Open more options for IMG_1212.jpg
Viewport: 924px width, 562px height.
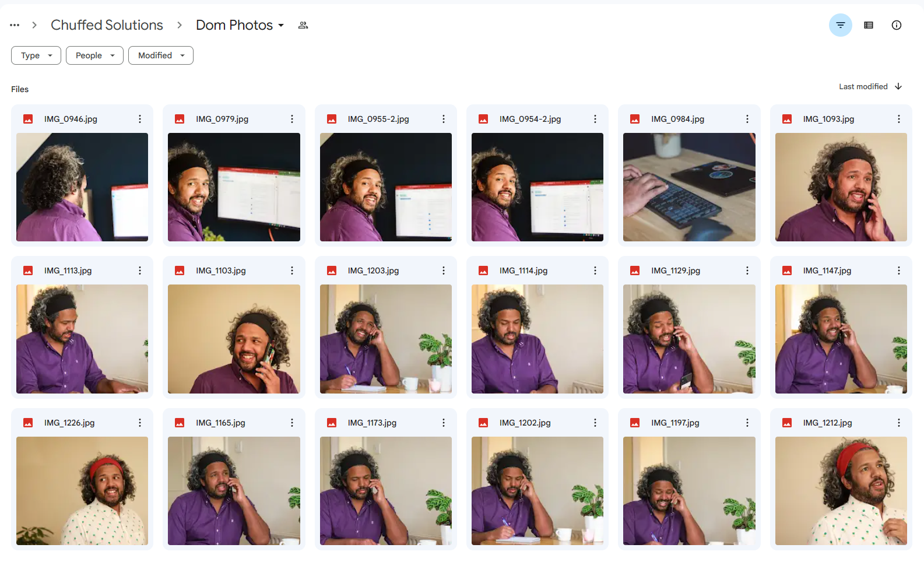tap(899, 423)
